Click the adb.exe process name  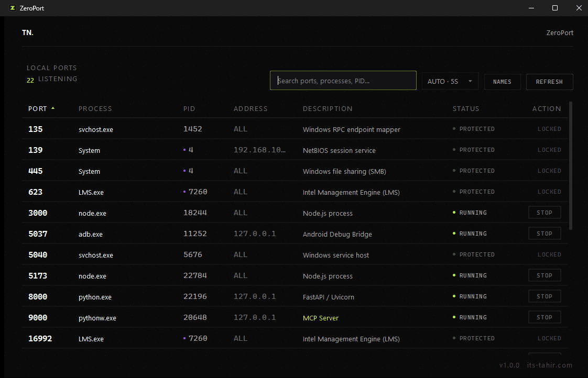tap(90, 234)
